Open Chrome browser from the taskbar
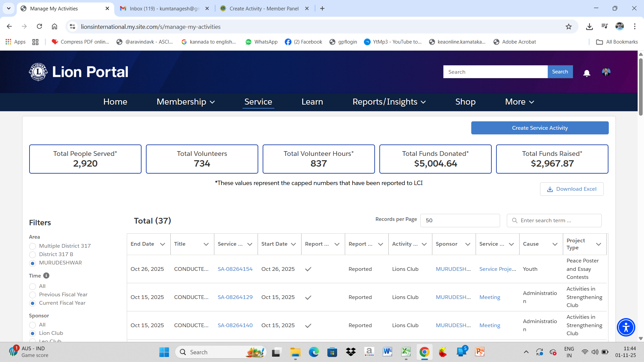 click(424, 352)
